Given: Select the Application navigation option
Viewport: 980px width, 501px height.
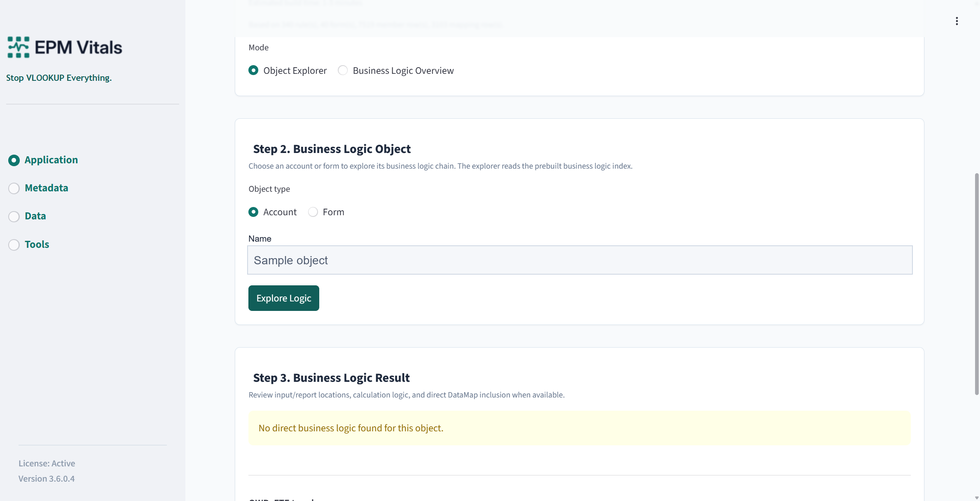Looking at the screenshot, I should click(43, 160).
